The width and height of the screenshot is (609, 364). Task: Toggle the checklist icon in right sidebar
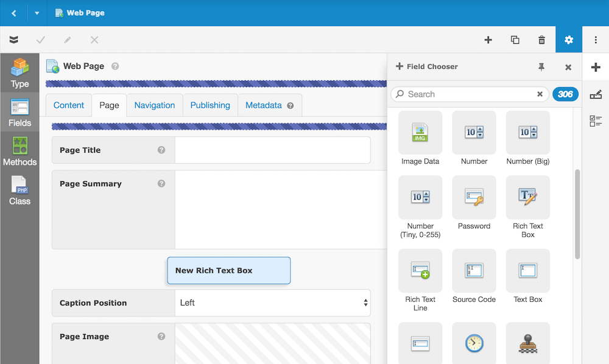click(x=596, y=121)
